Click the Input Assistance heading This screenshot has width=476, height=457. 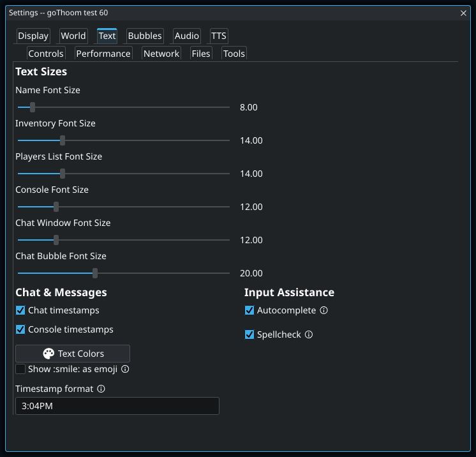[289, 292]
